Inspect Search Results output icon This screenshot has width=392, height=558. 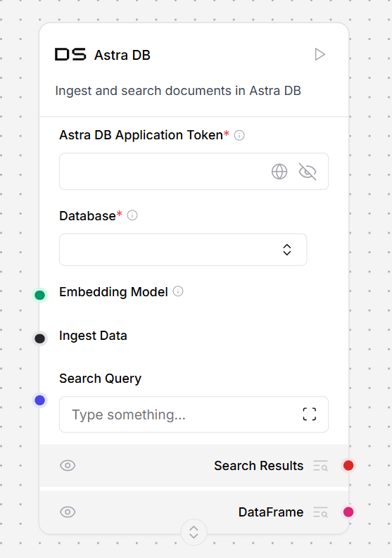[x=320, y=466]
